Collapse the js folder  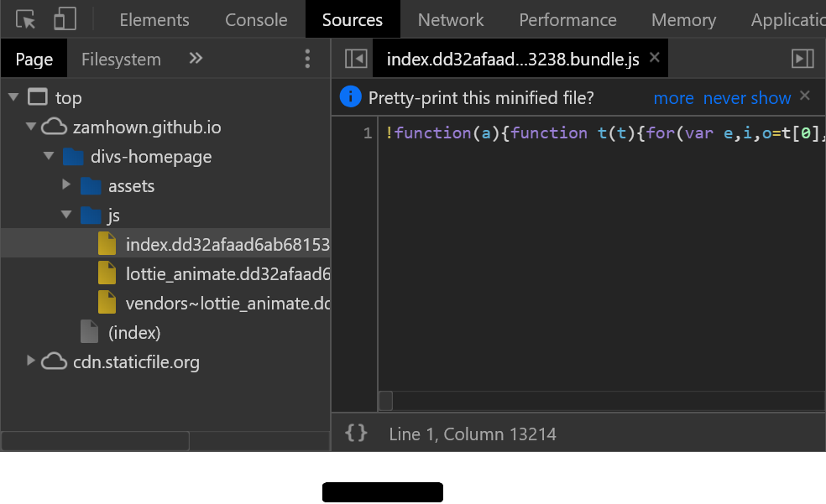[67, 216]
